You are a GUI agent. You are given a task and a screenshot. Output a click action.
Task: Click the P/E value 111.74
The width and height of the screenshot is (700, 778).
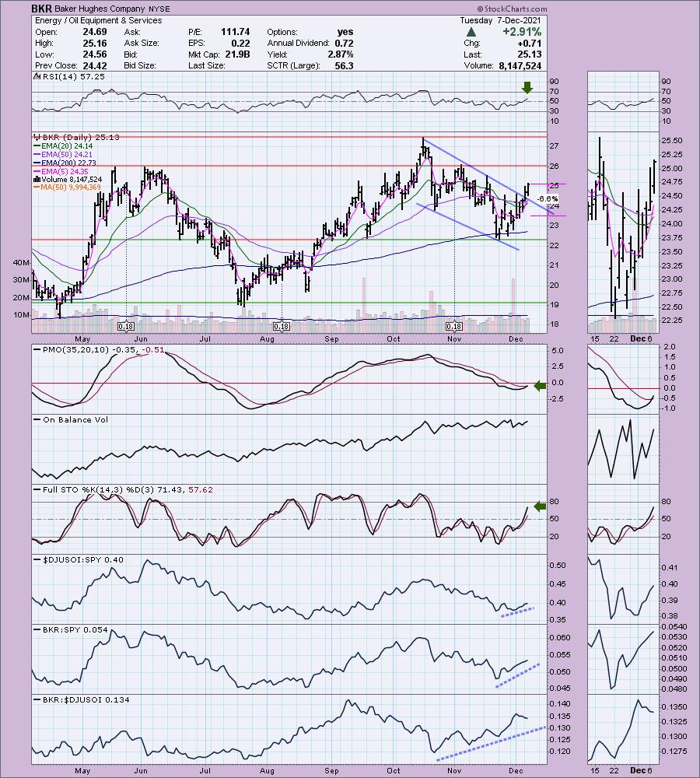click(x=235, y=32)
